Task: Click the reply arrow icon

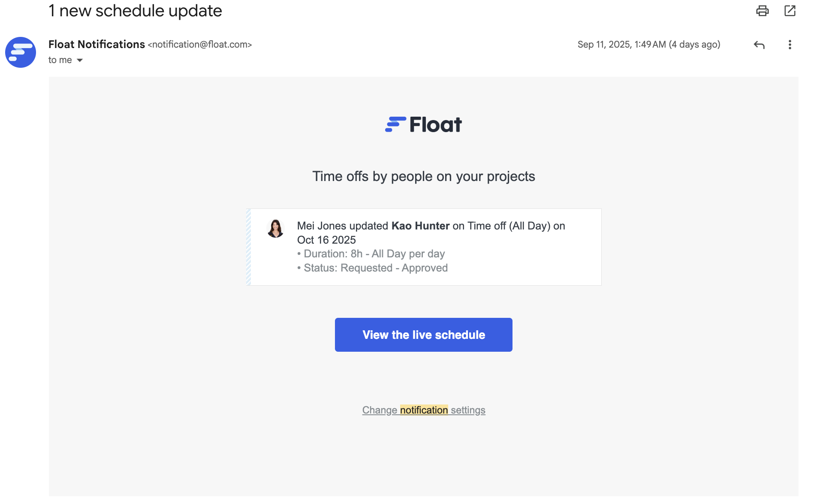Action: tap(759, 45)
